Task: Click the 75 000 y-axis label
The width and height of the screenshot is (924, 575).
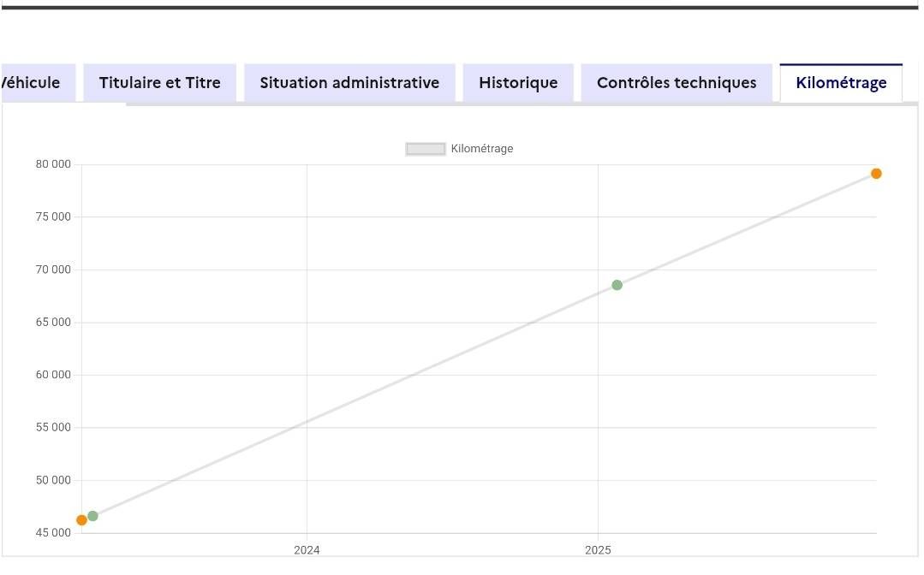Action: pyautogui.click(x=53, y=216)
